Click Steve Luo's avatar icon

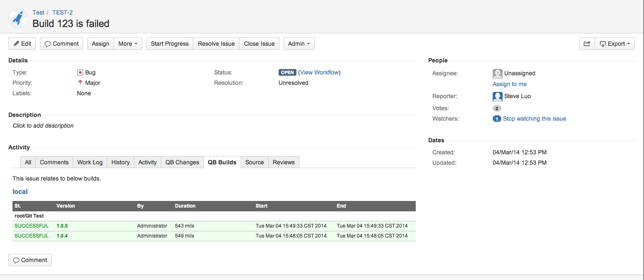tap(497, 97)
